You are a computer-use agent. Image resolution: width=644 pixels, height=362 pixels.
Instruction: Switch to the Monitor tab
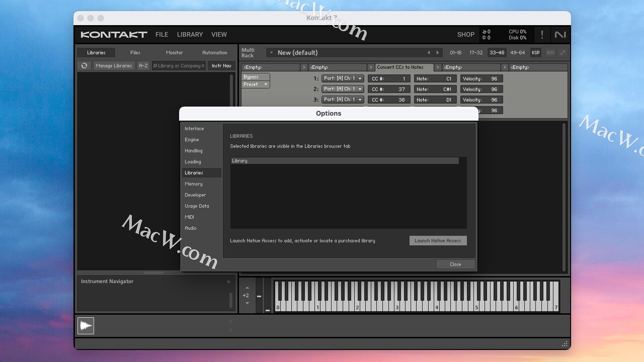[174, 53]
